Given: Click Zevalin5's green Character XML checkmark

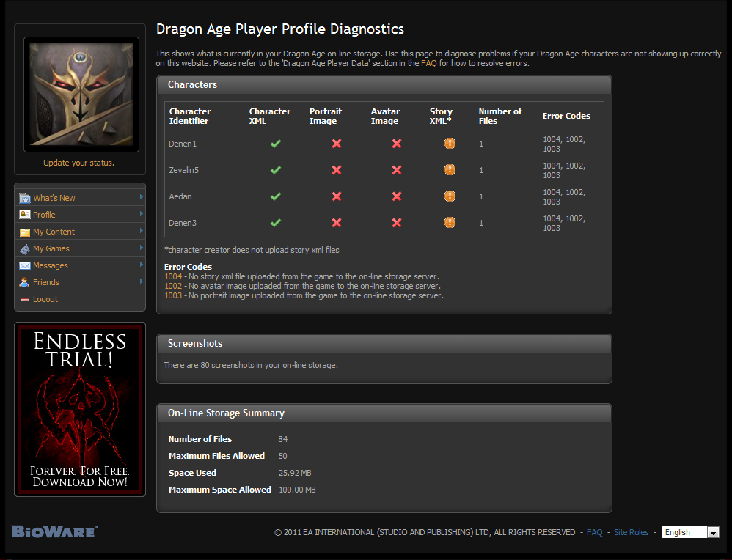Looking at the screenshot, I should [276, 170].
